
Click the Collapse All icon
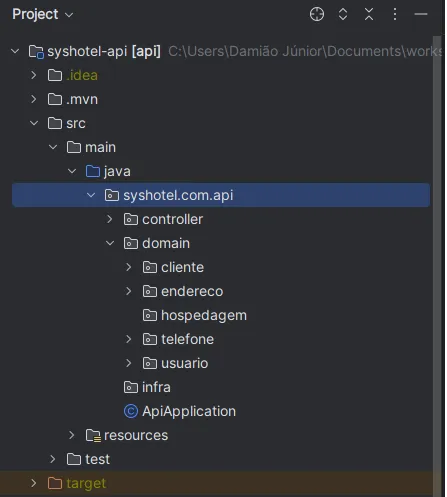(369, 14)
